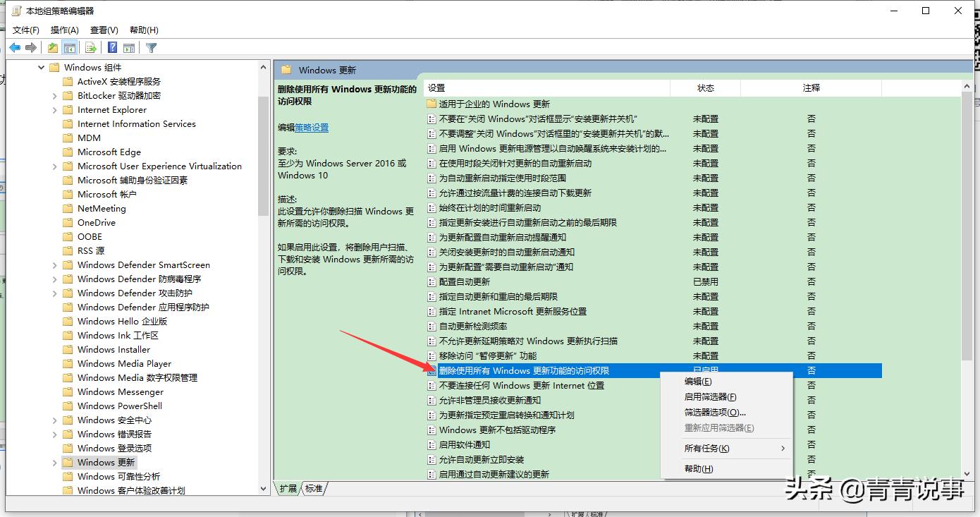
Task: Open help via the question mark icon
Action: pos(111,47)
